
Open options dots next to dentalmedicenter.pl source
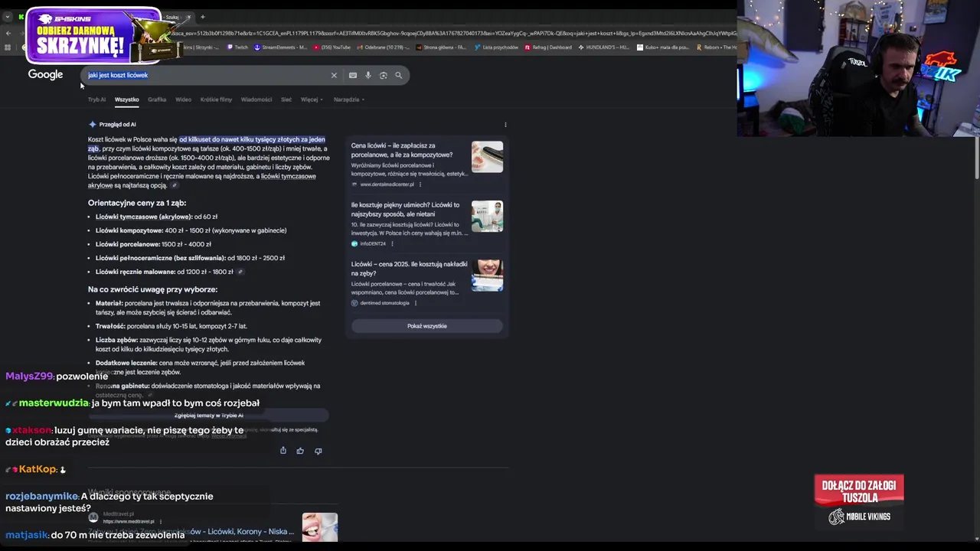pos(420,184)
